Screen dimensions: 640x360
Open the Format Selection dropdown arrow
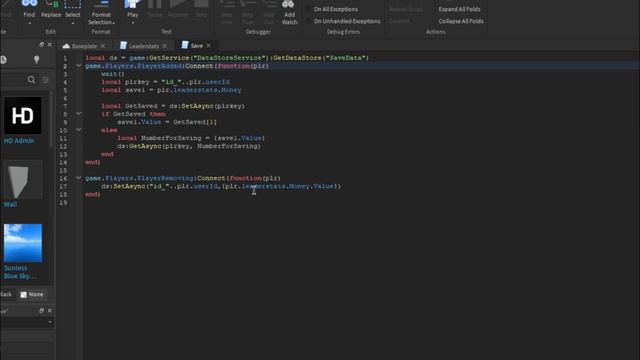[113, 23]
